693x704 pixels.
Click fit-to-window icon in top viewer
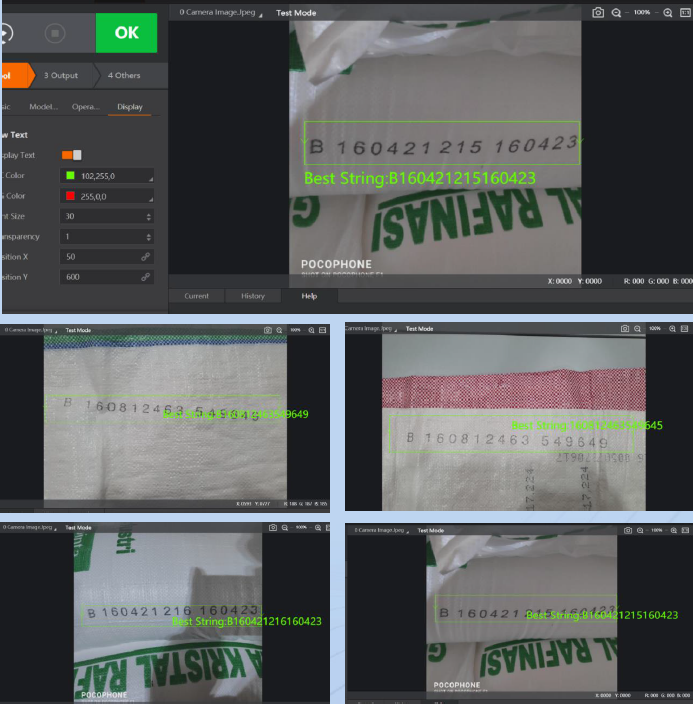[684, 13]
